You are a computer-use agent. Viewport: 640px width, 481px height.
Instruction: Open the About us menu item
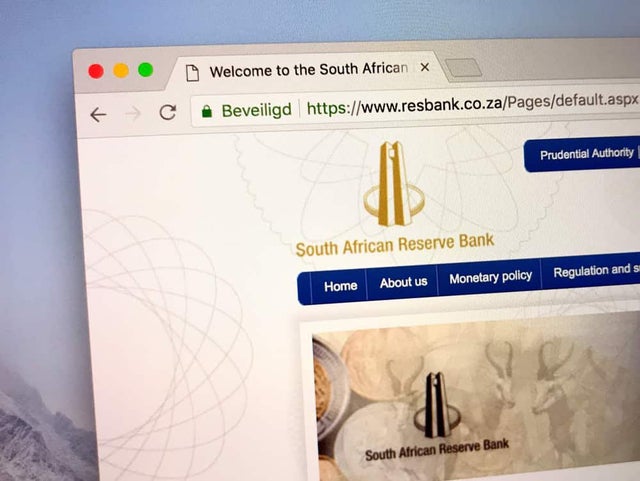pos(403,282)
